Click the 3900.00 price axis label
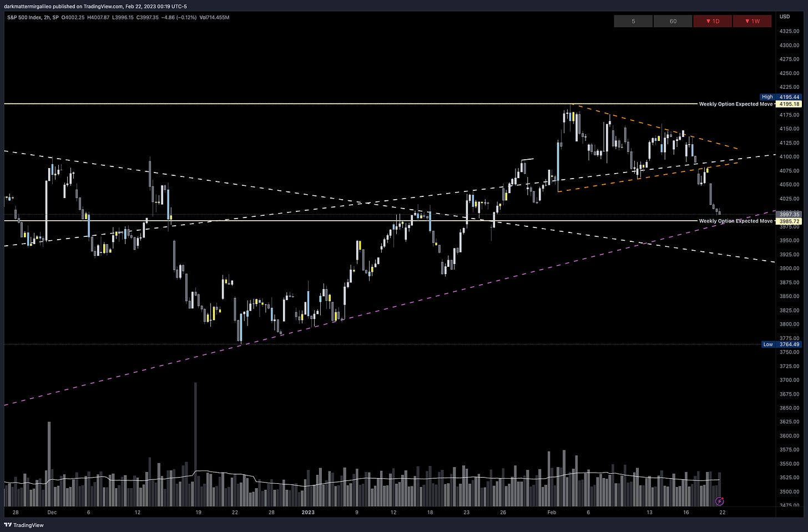 789,268
